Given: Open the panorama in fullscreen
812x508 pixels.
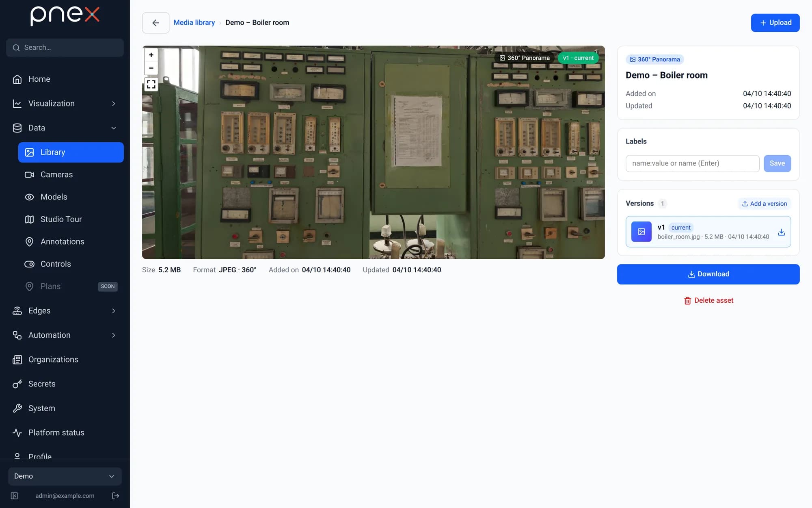Looking at the screenshot, I should point(151,85).
